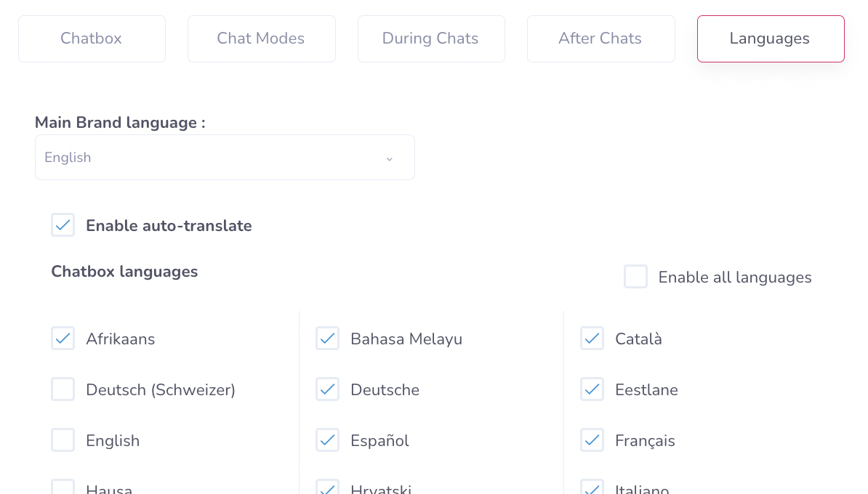
Task: Untick the Français checkbox
Action: (592, 440)
